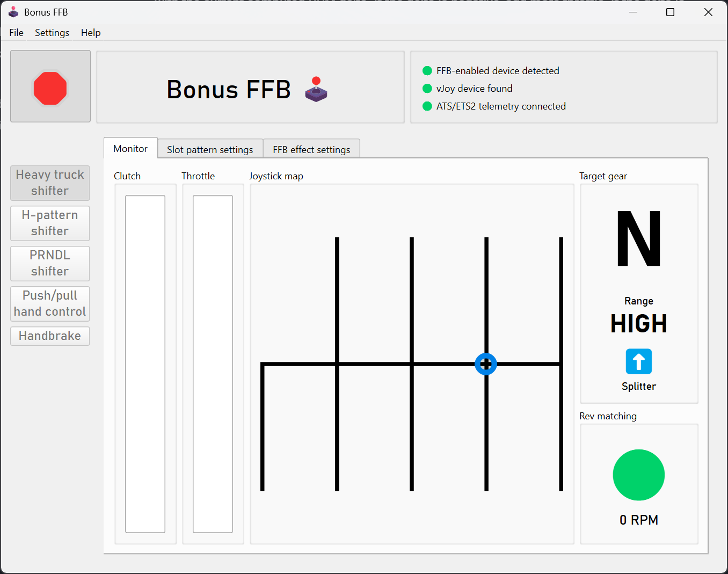This screenshot has width=728, height=574.
Task: Choose the PRNDL shifter mode
Action: click(x=50, y=264)
